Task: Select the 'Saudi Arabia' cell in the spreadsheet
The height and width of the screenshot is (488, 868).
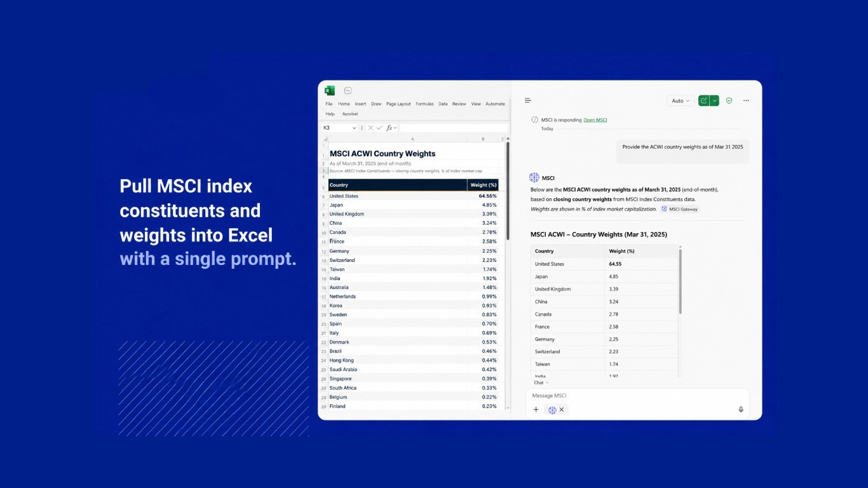Action: point(398,369)
